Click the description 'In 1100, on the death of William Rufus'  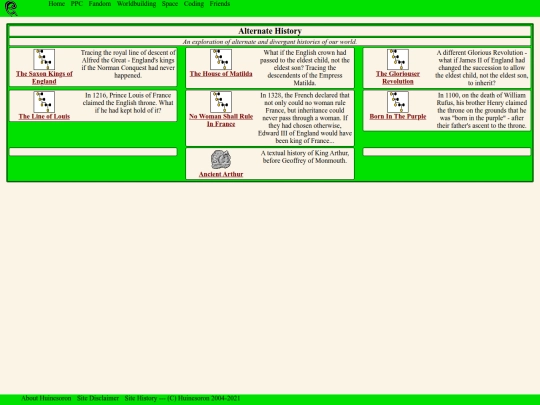tap(481, 110)
